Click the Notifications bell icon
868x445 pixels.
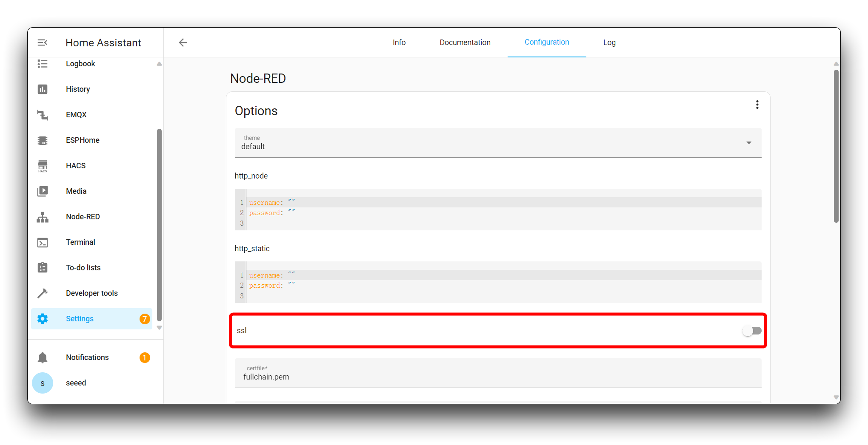point(43,357)
